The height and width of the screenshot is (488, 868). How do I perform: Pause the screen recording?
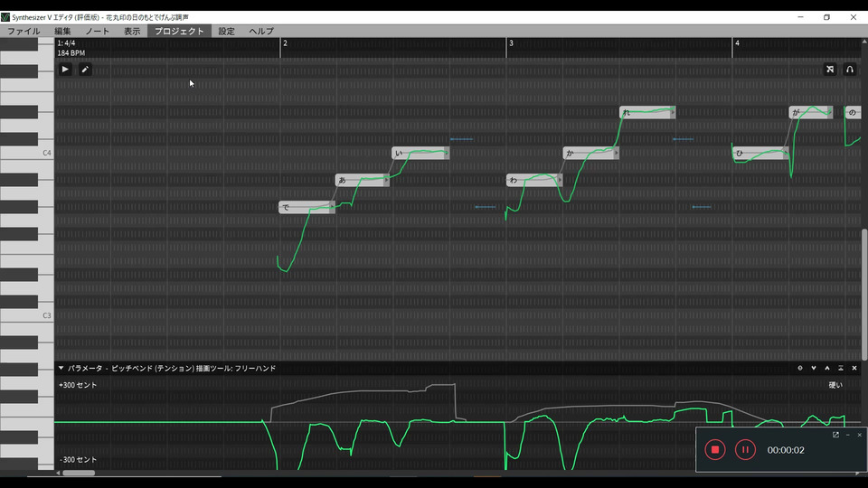pos(745,450)
